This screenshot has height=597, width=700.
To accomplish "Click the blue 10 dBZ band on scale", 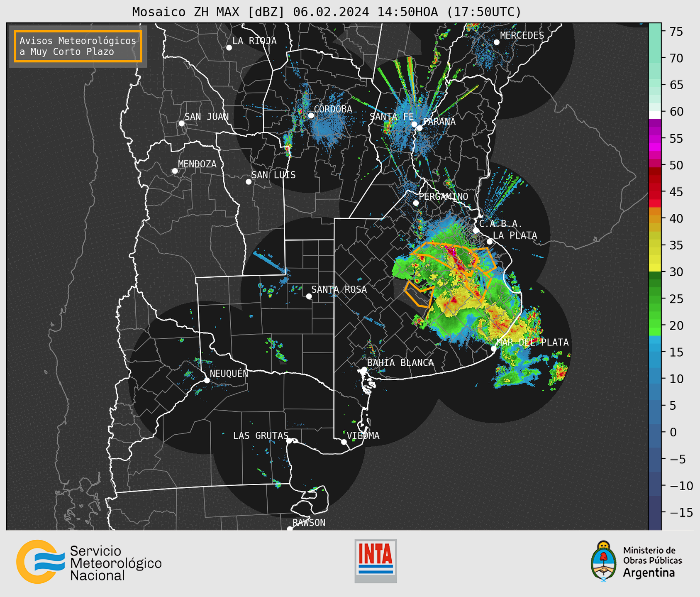I will pyautogui.click(x=655, y=379).
